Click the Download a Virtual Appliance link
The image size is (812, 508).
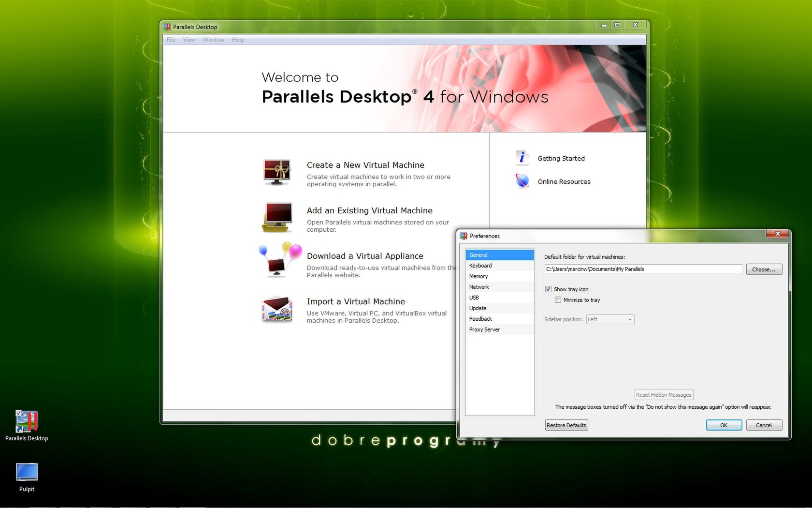(x=365, y=256)
